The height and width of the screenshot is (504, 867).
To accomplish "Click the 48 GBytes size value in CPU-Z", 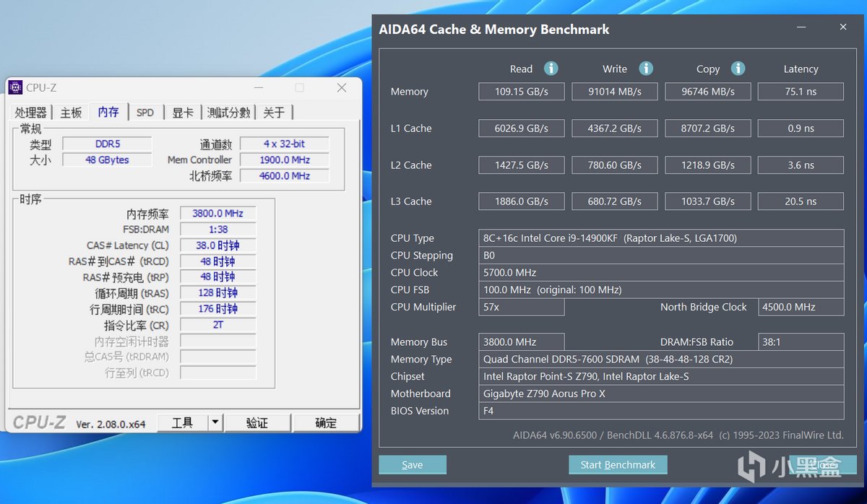I will [x=107, y=160].
